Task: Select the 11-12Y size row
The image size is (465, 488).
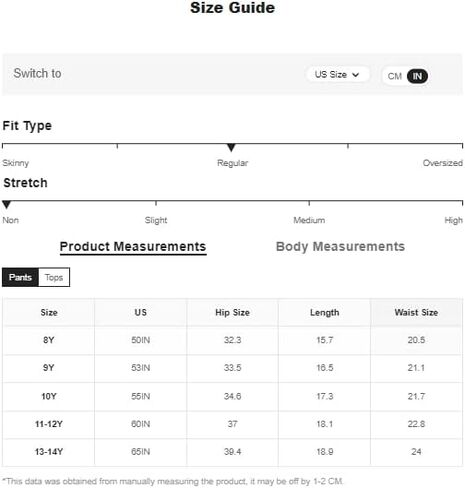Action: 232,424
